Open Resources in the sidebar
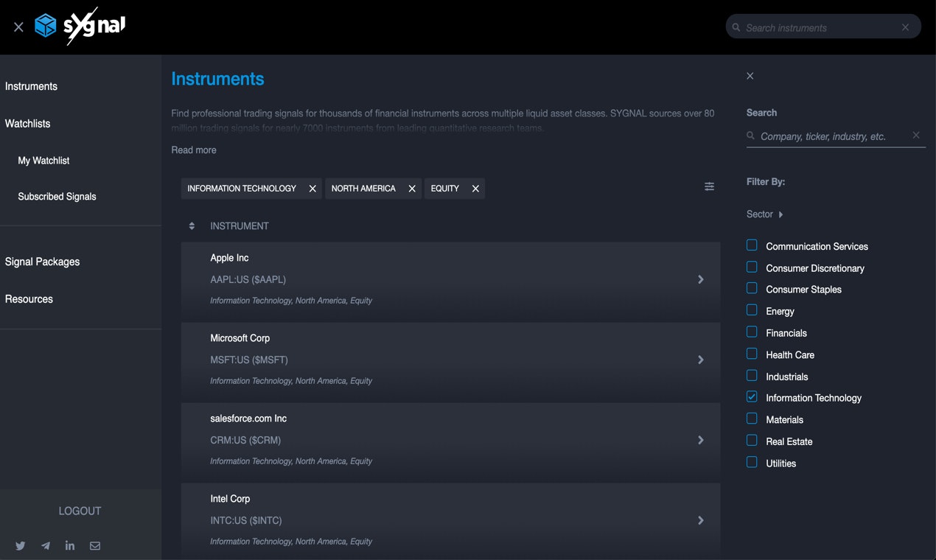 pyautogui.click(x=29, y=299)
